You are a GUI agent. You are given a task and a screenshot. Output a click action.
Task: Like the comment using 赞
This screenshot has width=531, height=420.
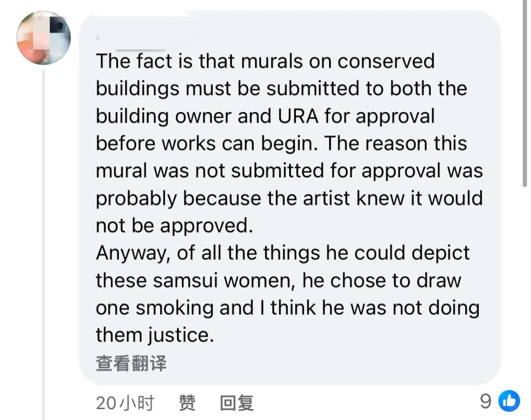(x=187, y=403)
